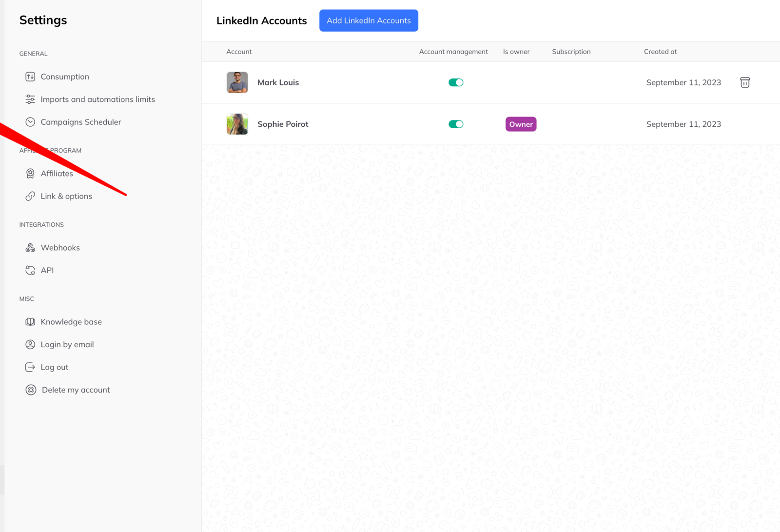
Task: Click the Delete my account icon
Action: click(x=31, y=390)
